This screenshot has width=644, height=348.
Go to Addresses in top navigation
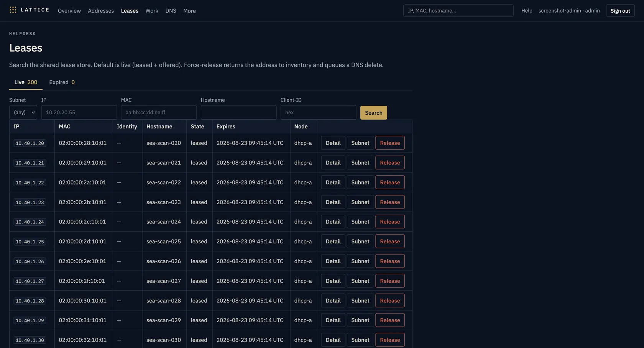(x=101, y=11)
